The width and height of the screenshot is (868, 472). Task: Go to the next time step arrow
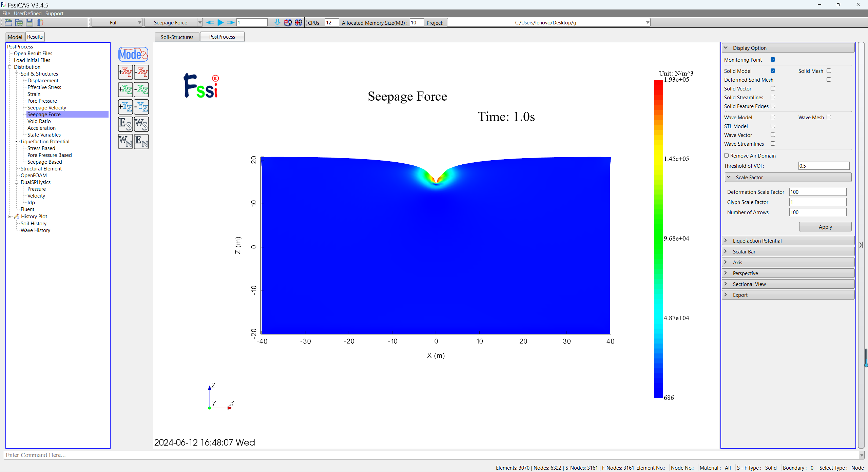(x=231, y=23)
